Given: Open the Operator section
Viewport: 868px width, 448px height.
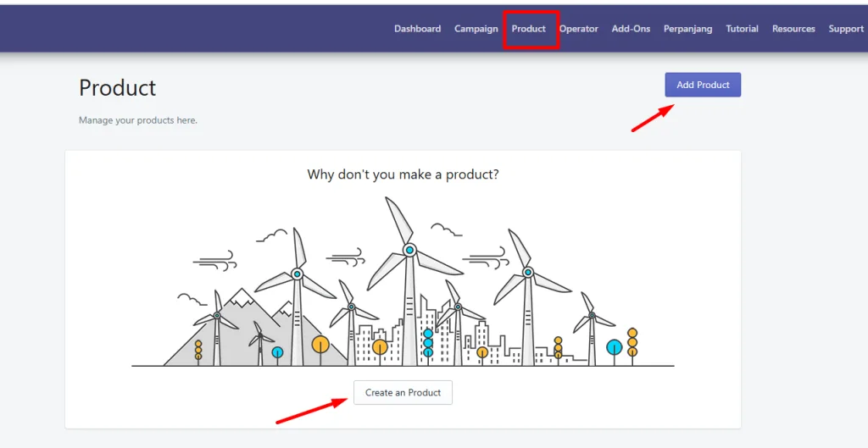Looking at the screenshot, I should (578, 29).
